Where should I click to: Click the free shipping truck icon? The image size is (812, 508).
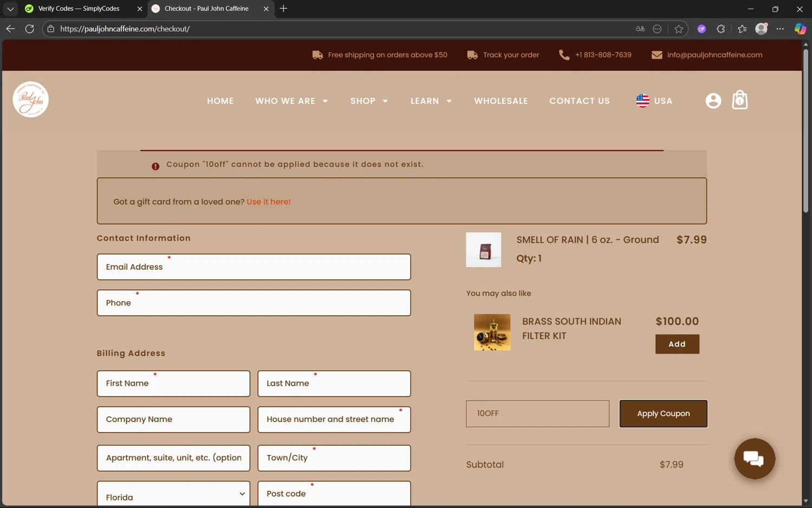tap(318, 55)
